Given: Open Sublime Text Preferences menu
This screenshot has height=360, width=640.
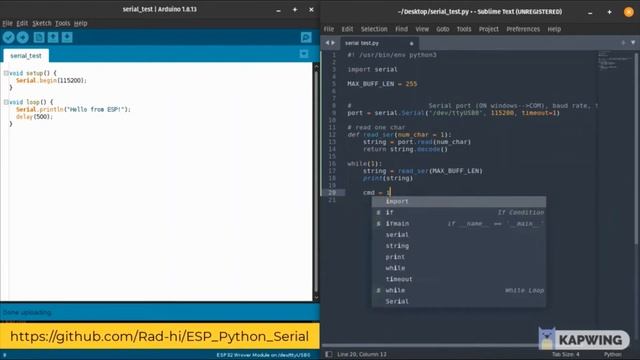Looking at the screenshot, I should pos(523,29).
